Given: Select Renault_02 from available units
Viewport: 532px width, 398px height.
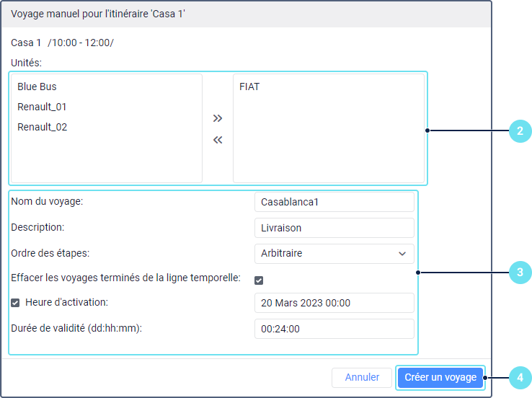Looking at the screenshot, I should (42, 127).
